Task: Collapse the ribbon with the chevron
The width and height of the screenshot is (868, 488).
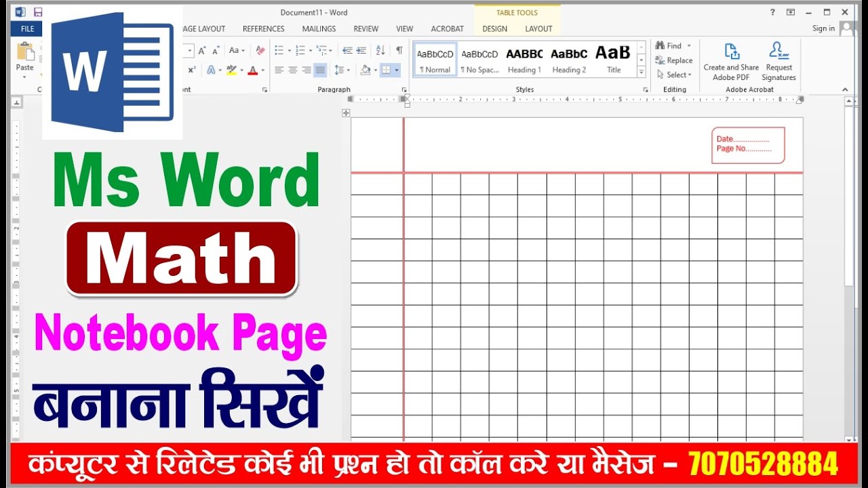Action: (x=845, y=89)
